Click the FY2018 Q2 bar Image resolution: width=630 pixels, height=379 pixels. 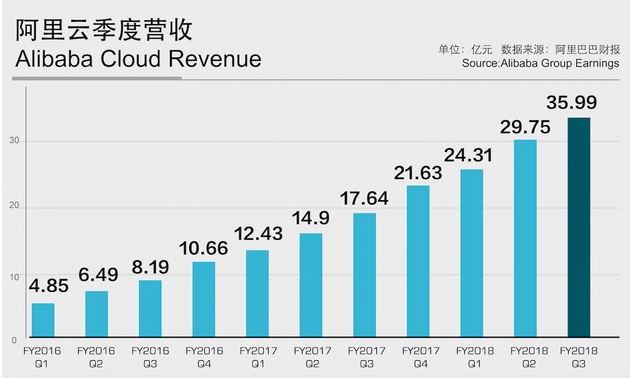[526, 238]
